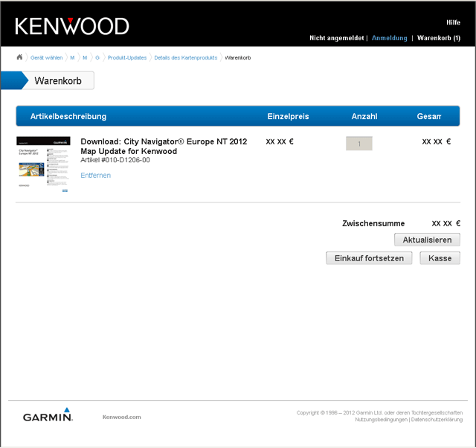The width and height of the screenshot is (476, 448).
Task: Click Einkauf fortsetzen to continue shopping
Action: [369, 258]
